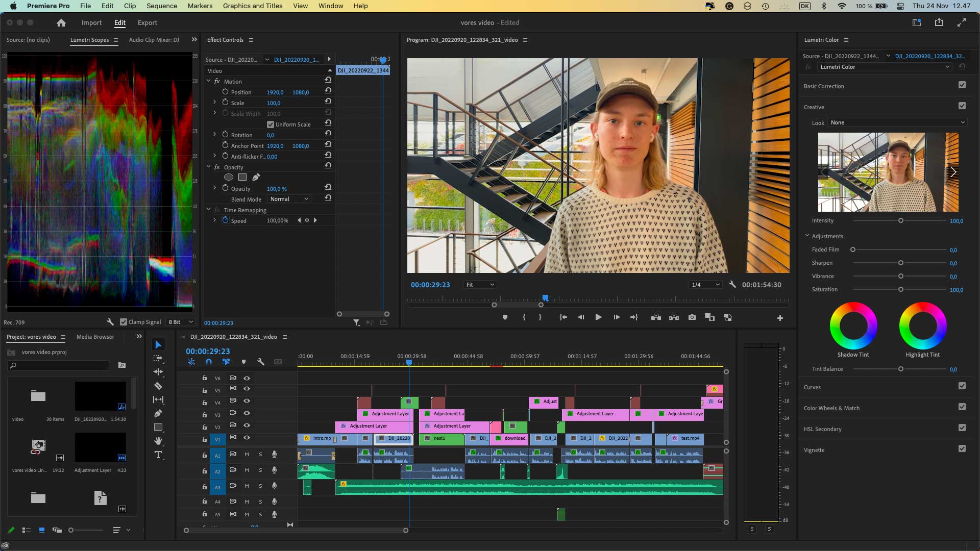Click the Track Select Forward tool
Viewport: 980px width, 551px height.
159,359
